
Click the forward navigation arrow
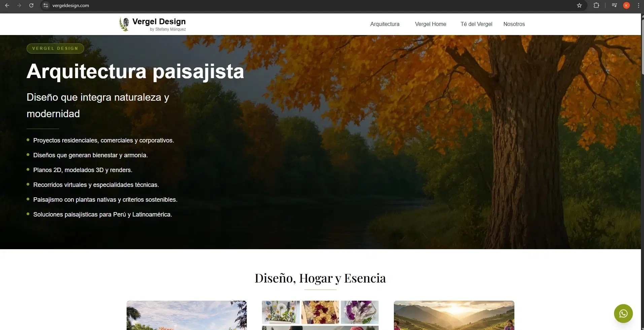click(19, 5)
